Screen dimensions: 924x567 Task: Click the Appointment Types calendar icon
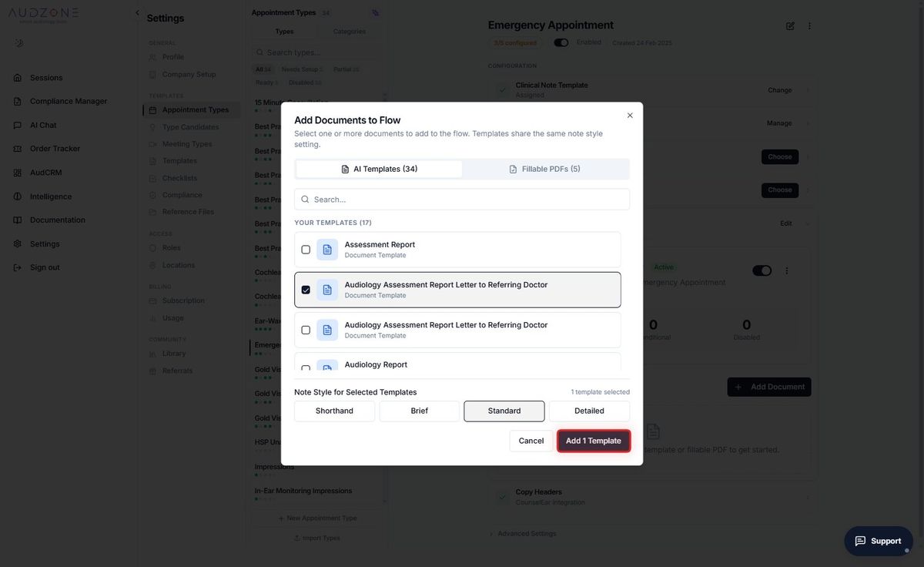(152, 110)
